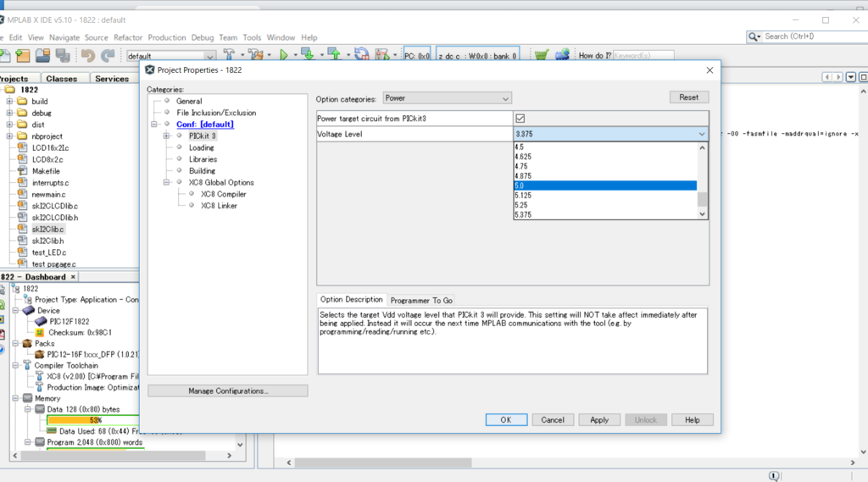Screen dimensions: 868x482
Task: Click the Voltage Level combo box arrow
Action: [701, 135]
